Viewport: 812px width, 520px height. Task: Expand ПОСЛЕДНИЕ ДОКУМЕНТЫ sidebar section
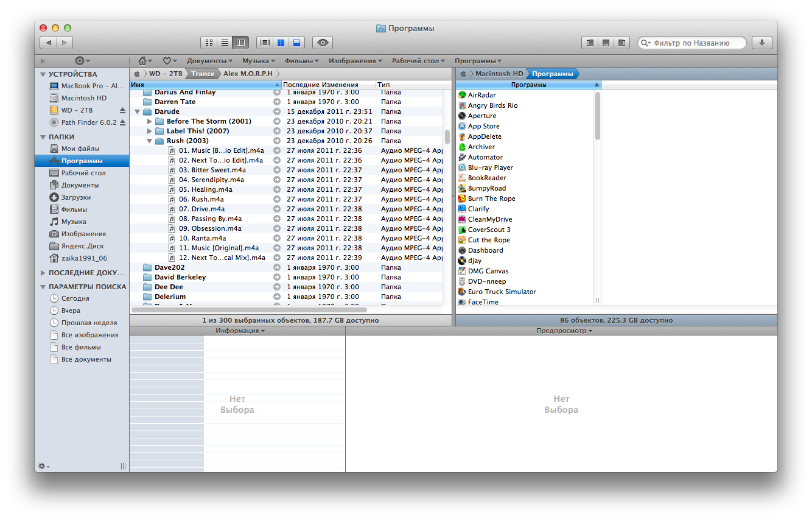pos(43,273)
